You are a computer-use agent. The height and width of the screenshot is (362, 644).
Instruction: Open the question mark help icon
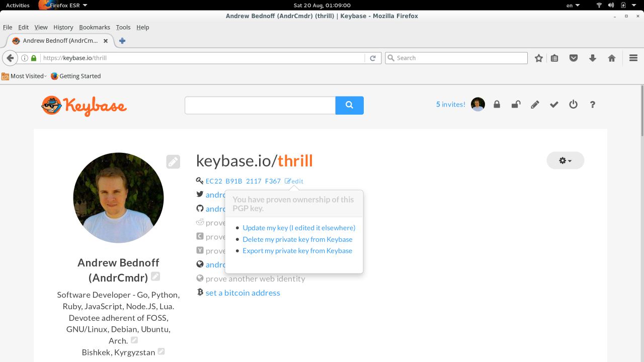pyautogui.click(x=592, y=105)
